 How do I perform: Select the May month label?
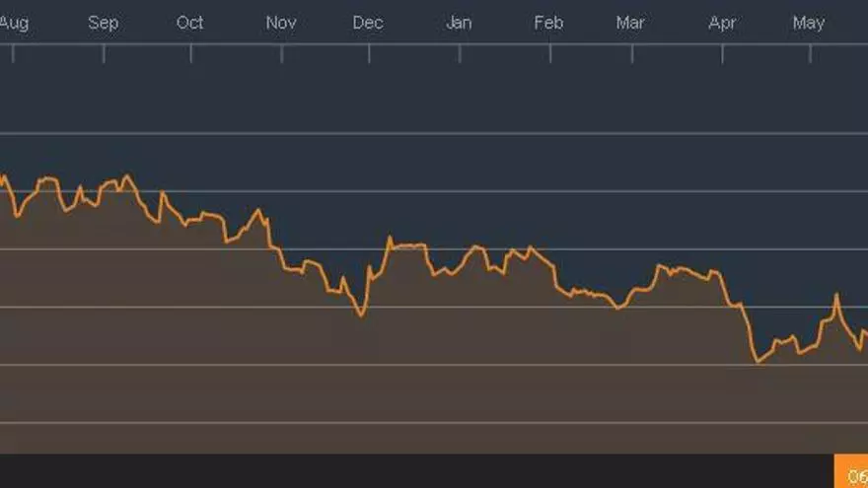[809, 23]
